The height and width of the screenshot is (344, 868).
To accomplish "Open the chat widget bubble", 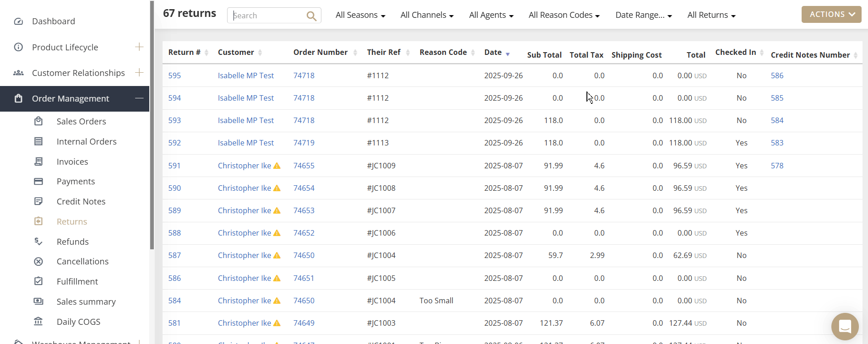I will coord(845,326).
